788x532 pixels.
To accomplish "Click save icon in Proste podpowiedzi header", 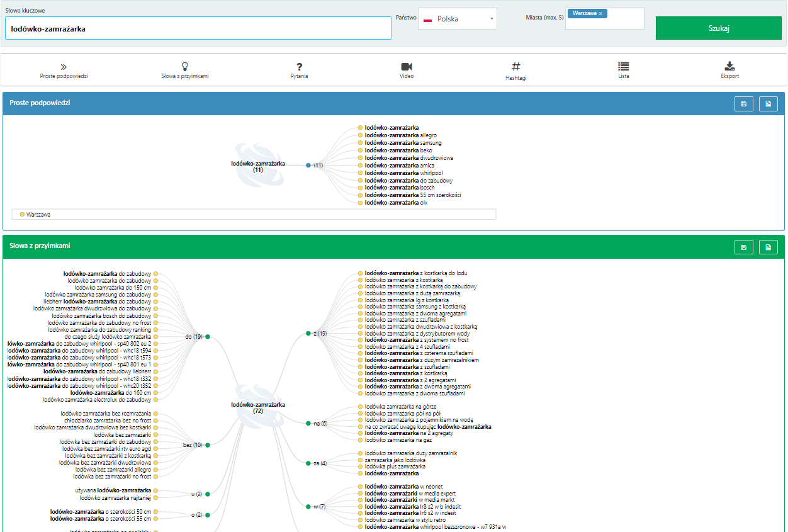I will (x=744, y=104).
